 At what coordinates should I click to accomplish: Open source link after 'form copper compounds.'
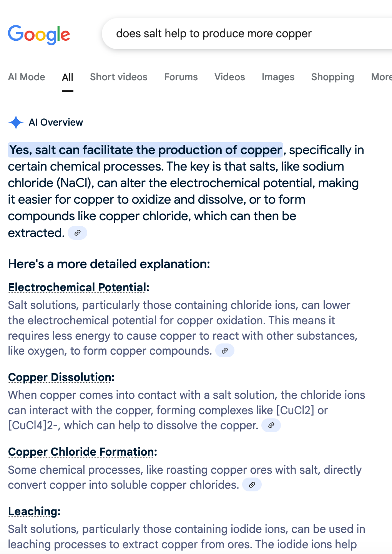[x=225, y=351]
